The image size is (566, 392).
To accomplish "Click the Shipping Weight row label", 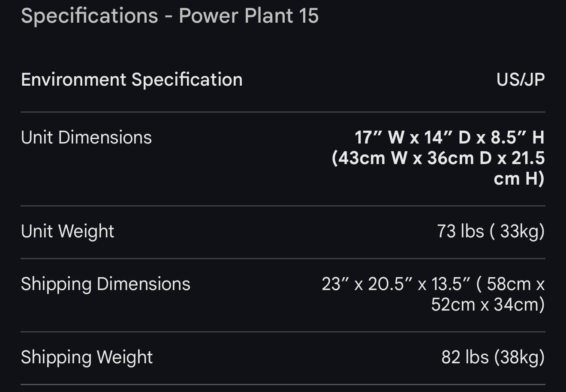I will pos(87,357).
